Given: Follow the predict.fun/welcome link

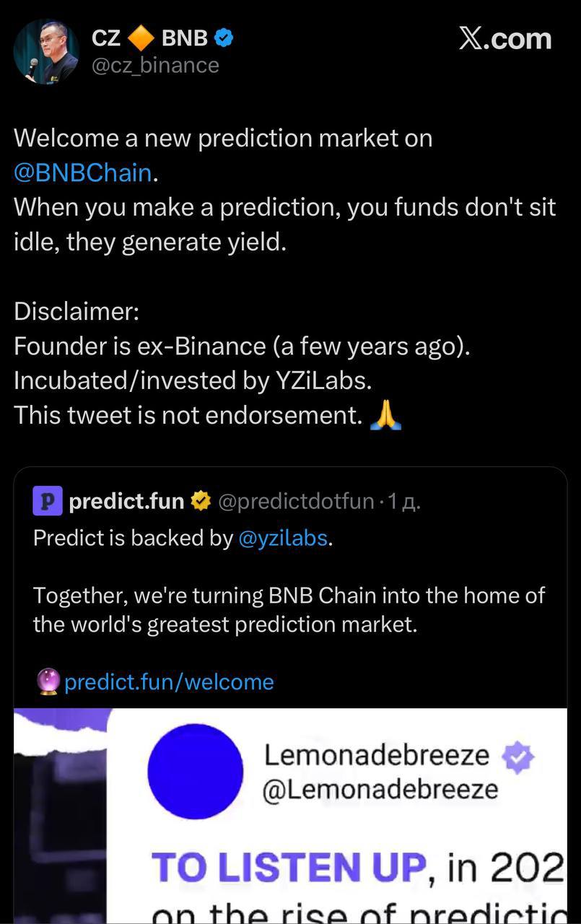Looking at the screenshot, I should click(x=169, y=681).
